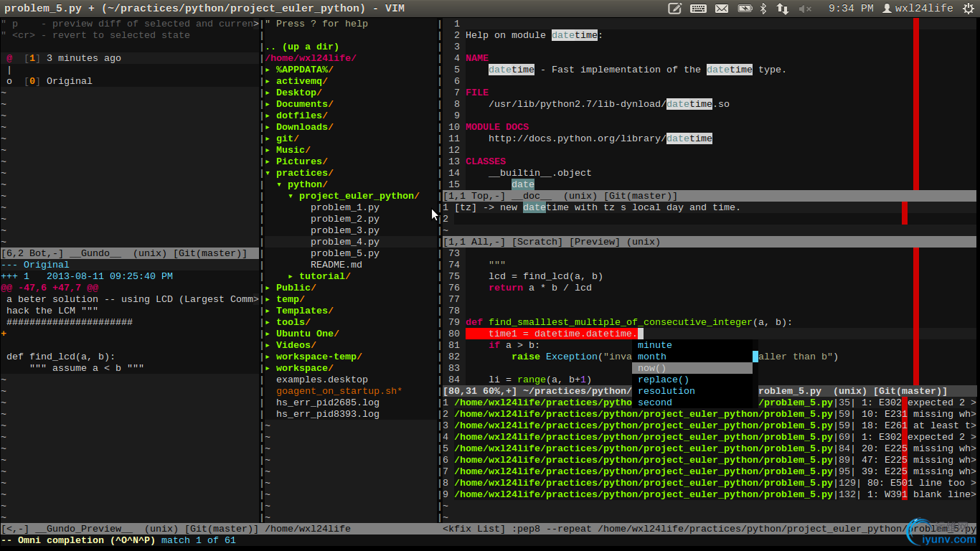Open the battery status indicator
980x551 pixels.
(745, 9)
